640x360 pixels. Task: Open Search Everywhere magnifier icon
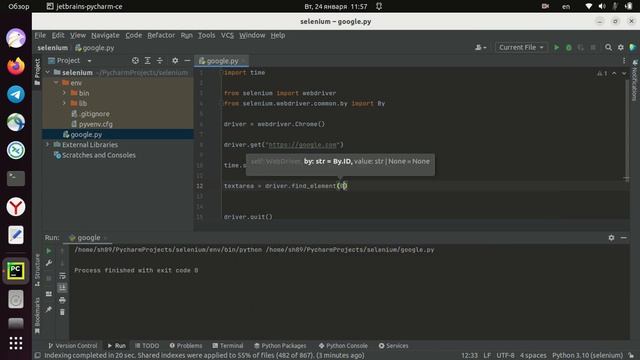click(x=608, y=47)
